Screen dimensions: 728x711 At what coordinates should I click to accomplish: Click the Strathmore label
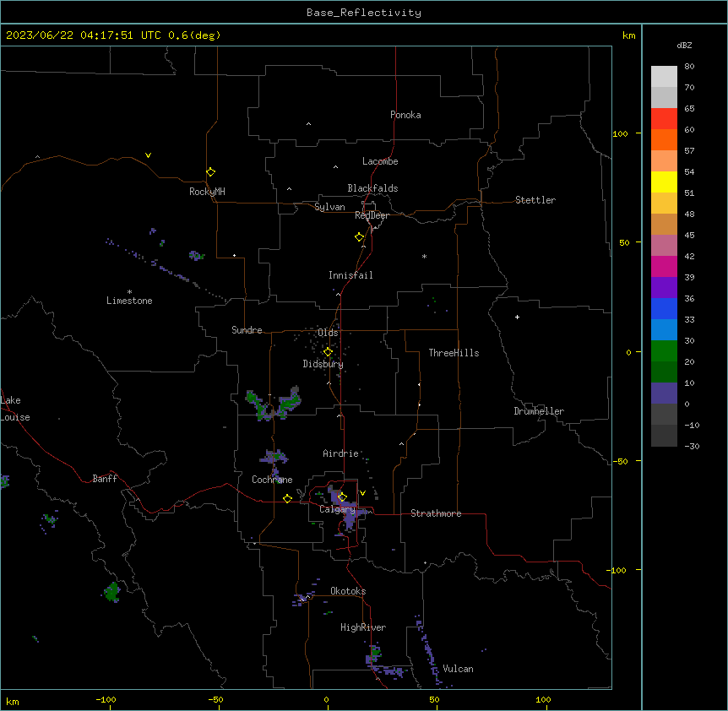[x=436, y=513]
